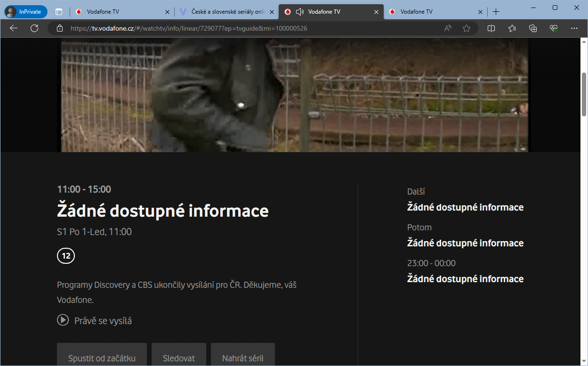Open Read aloud icon in address bar
The height and width of the screenshot is (366, 588).
448,28
